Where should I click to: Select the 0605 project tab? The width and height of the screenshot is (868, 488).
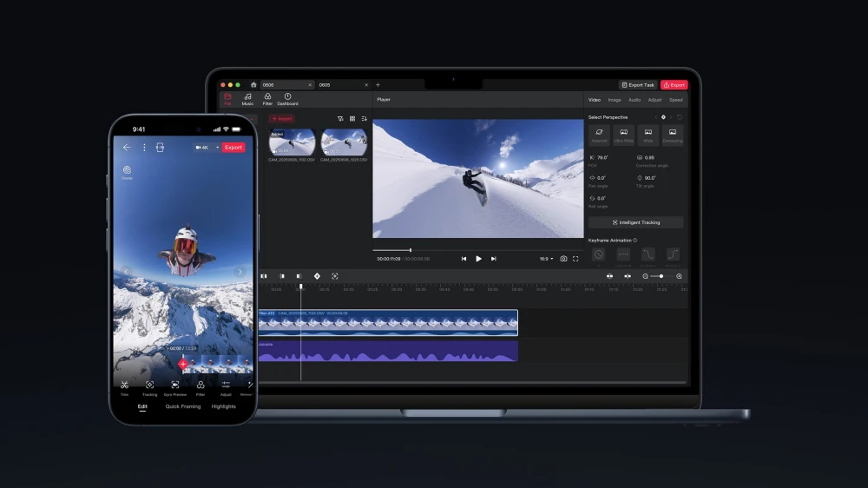pyautogui.click(x=343, y=85)
